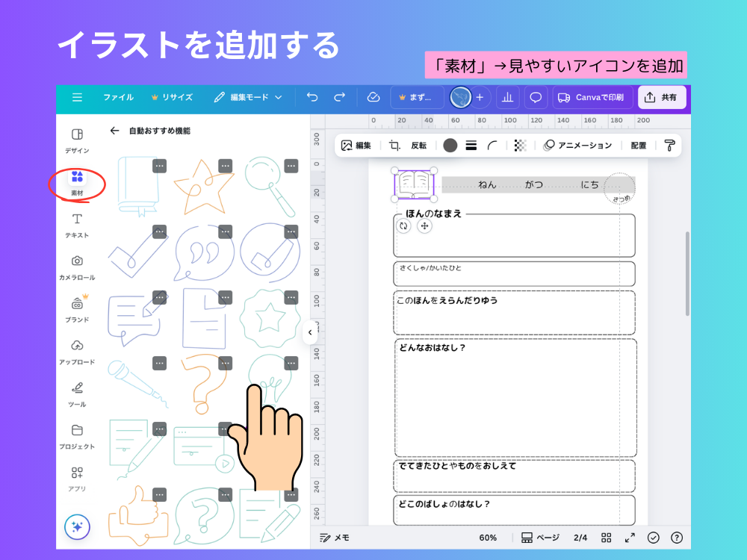Toggle fullscreen presentation mode
The width and height of the screenshot is (747, 560).
click(x=630, y=537)
